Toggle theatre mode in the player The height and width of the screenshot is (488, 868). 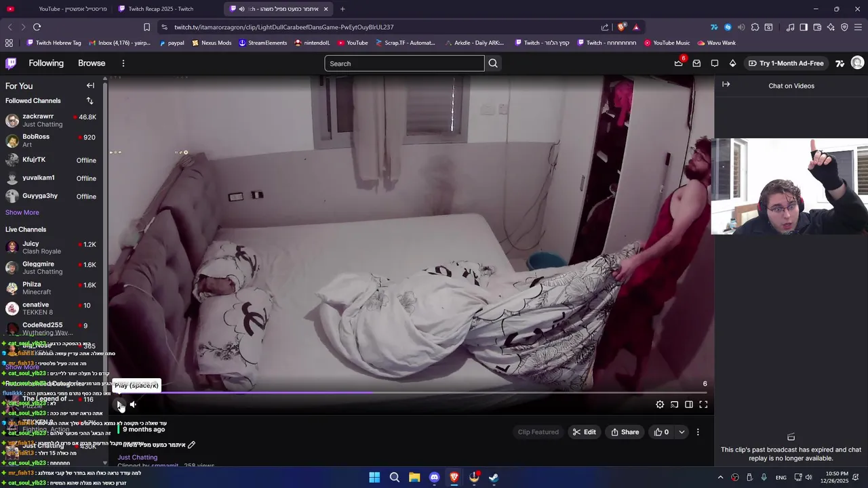688,405
